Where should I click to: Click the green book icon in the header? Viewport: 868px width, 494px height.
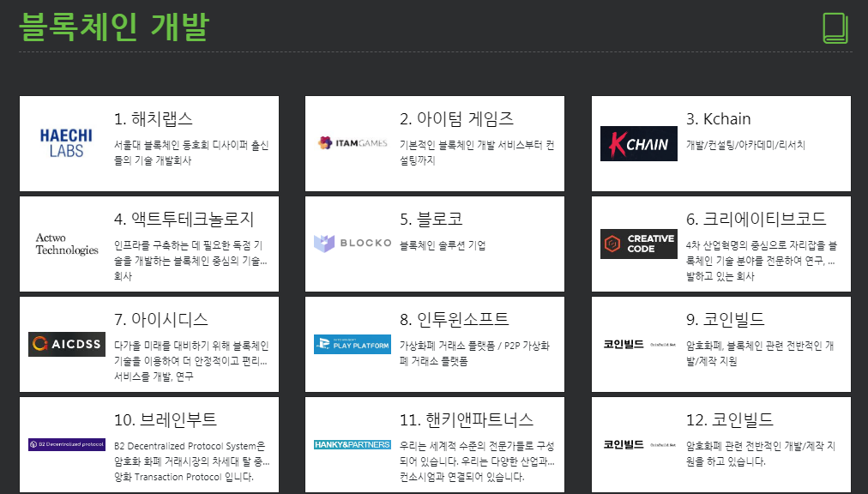835,27
